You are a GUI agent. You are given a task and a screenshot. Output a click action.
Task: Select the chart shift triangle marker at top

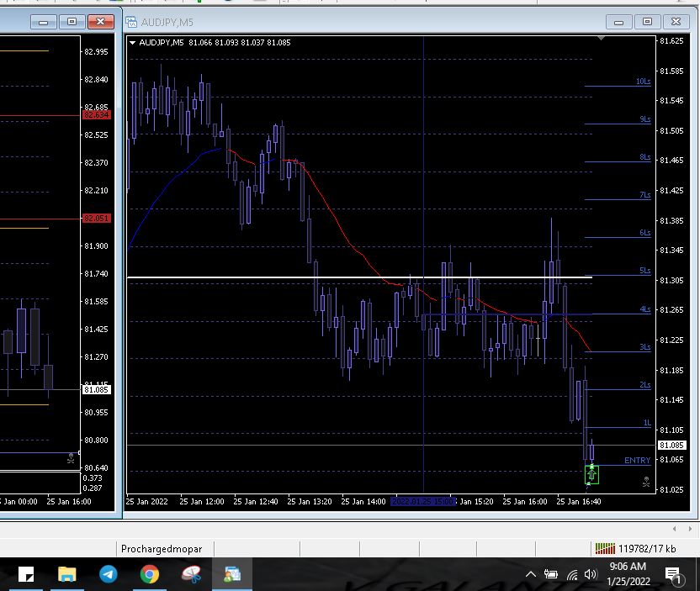pyautogui.click(x=601, y=39)
